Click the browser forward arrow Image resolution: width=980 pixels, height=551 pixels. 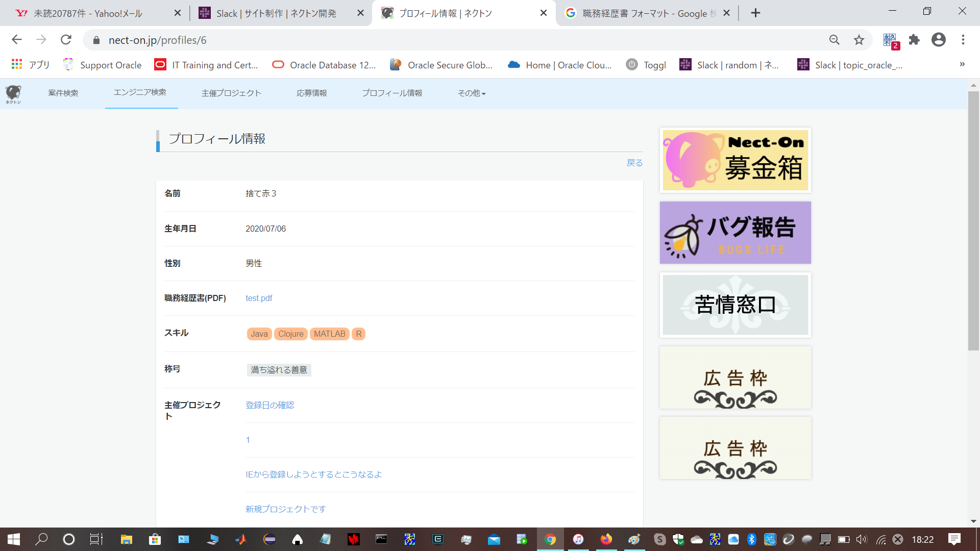coord(41,40)
